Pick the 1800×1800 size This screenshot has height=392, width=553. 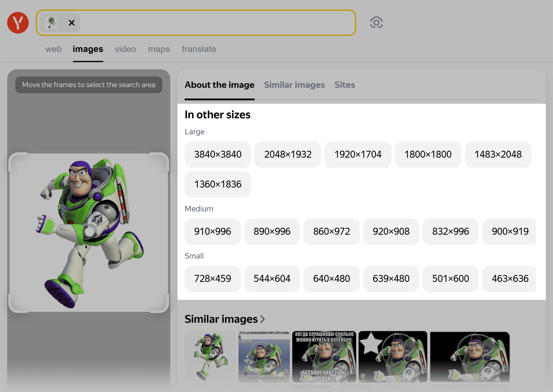[x=428, y=155]
